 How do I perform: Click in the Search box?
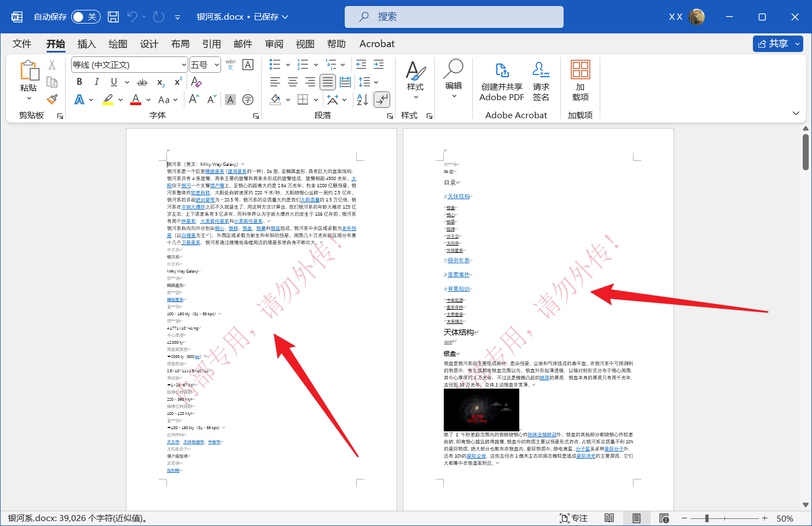pos(454,17)
